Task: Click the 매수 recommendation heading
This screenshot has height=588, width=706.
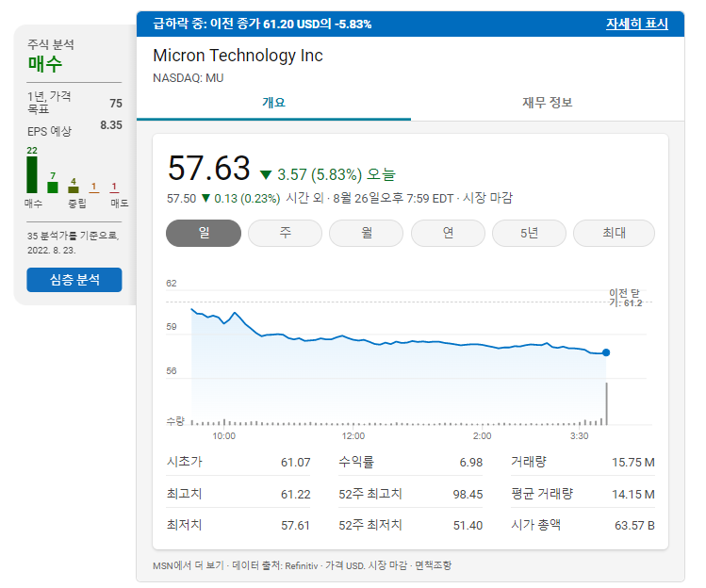Action: 45,64
